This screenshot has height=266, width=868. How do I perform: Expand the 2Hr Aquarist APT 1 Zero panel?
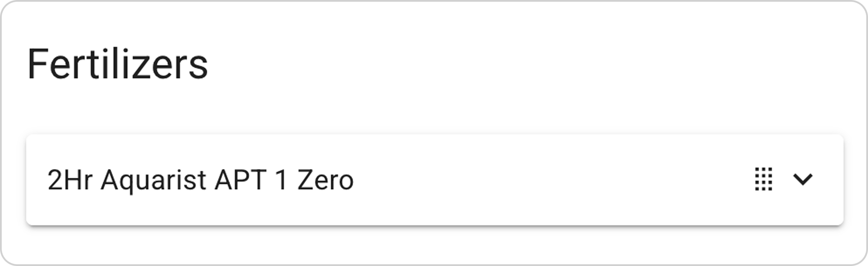[802, 179]
